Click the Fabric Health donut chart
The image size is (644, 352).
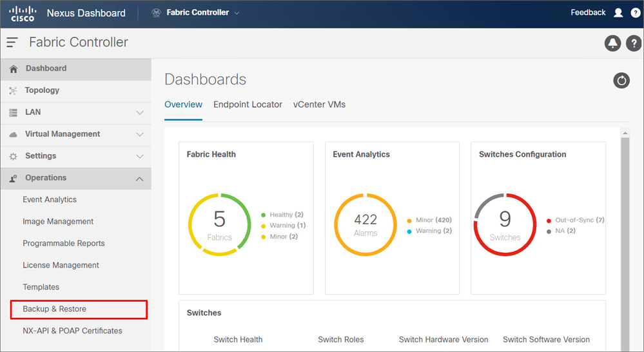click(220, 224)
